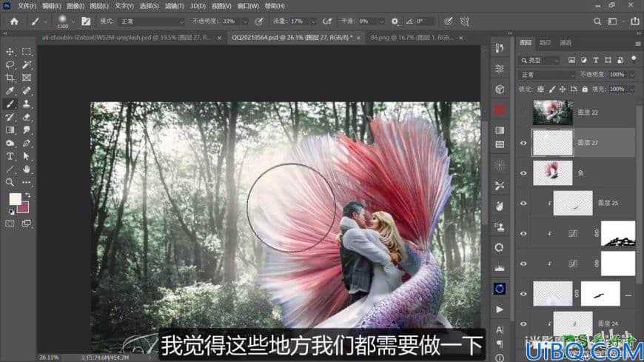Image resolution: width=644 pixels, height=362 pixels.
Task: Open flow 17% dropdown arrow
Action: 313,21
